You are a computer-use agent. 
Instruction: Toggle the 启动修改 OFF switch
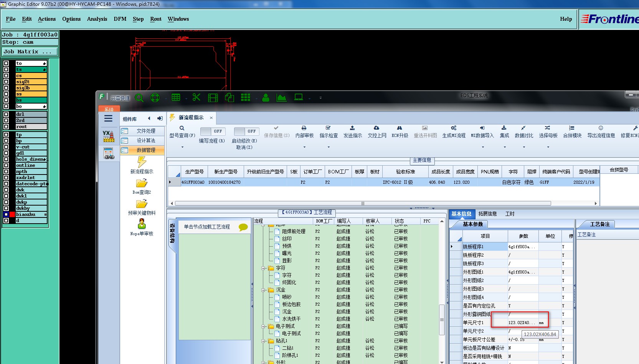[x=247, y=131]
